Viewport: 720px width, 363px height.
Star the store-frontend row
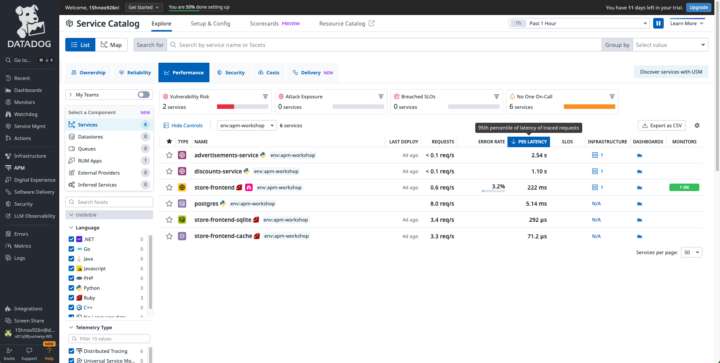[x=169, y=187]
